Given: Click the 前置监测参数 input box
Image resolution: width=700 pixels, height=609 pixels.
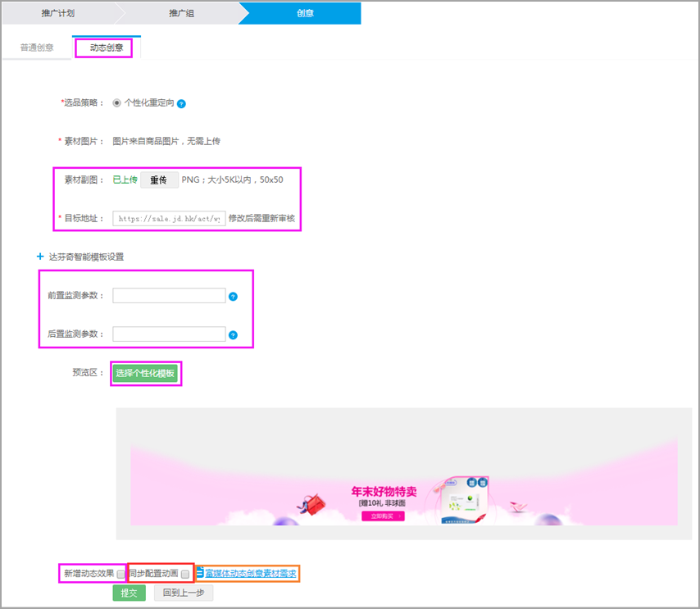Looking at the screenshot, I should click(x=168, y=295).
